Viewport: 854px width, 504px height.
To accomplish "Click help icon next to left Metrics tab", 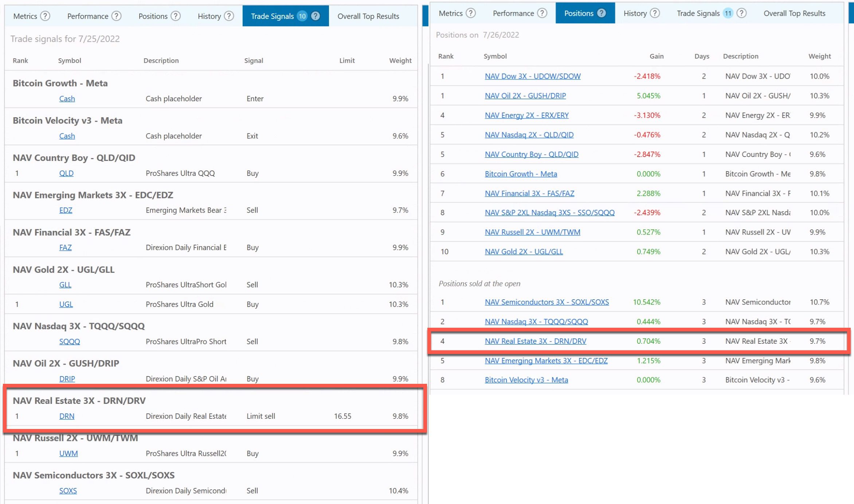I will [45, 16].
